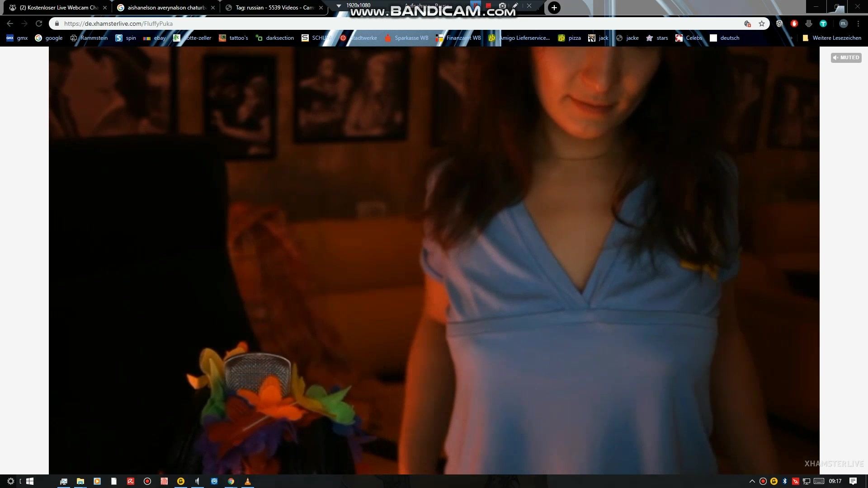
Task: Close the 'Tag: russian' tab
Action: coord(321,8)
